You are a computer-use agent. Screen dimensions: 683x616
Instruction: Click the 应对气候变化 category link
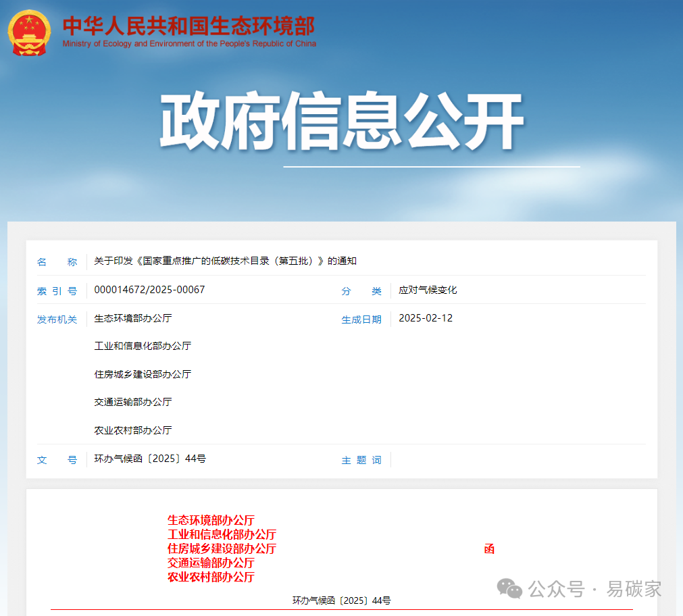[428, 289]
